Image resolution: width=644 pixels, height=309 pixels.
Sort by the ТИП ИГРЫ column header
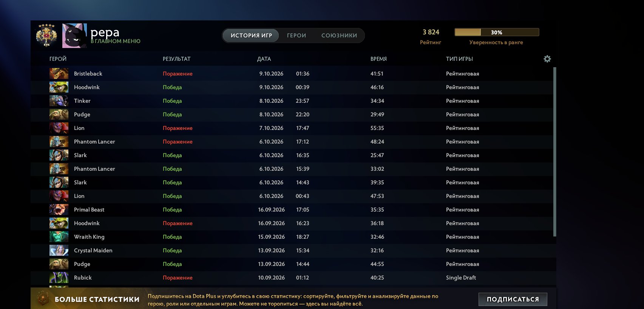[x=459, y=59]
